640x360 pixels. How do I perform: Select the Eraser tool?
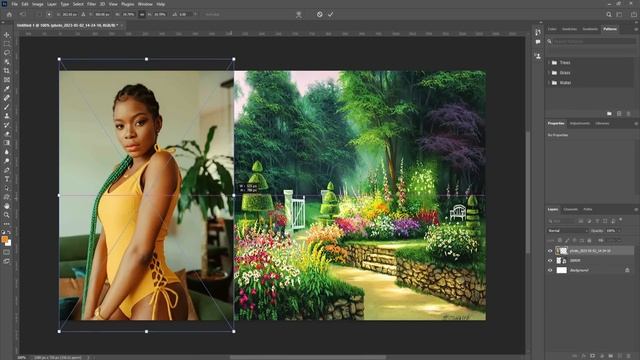7,134
